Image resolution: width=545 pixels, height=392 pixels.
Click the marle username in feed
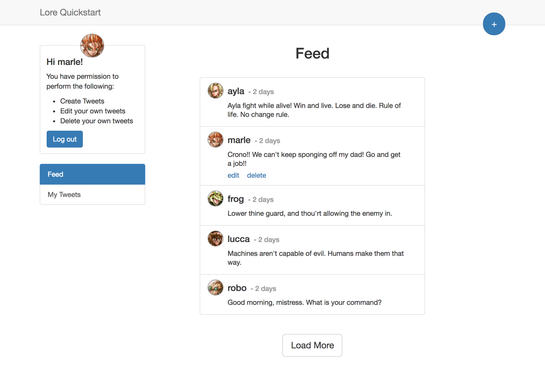[239, 140]
